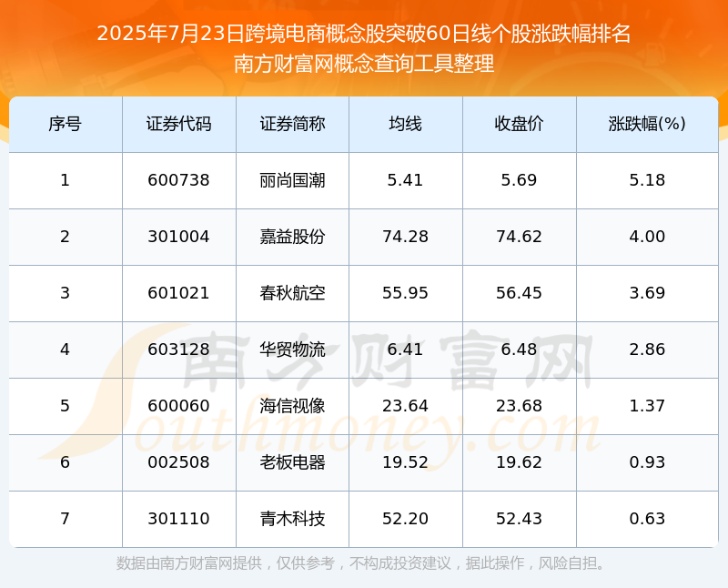Click average value 6.41

pyautogui.click(x=405, y=350)
